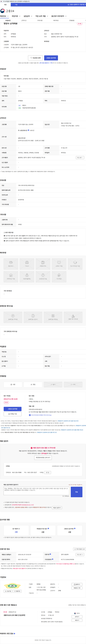The height and width of the screenshot is (644, 86).
Task: Go to the 우대사항 section tab
Action: tap(40, 20)
